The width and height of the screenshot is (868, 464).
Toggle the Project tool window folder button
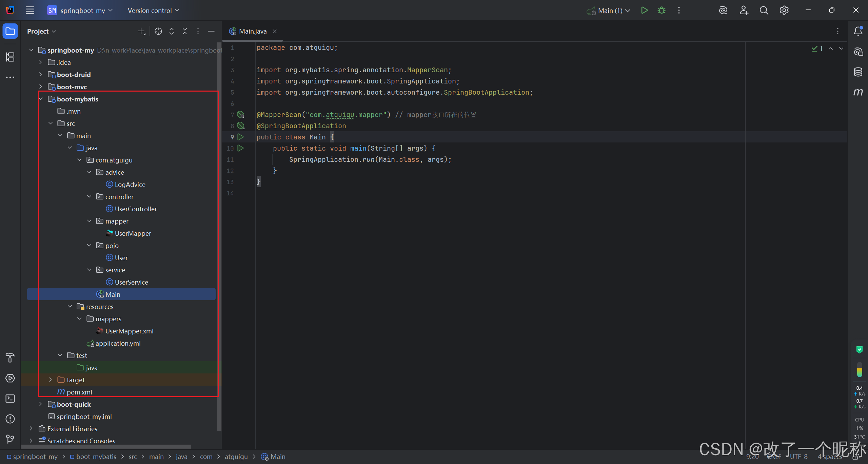pos(10,31)
